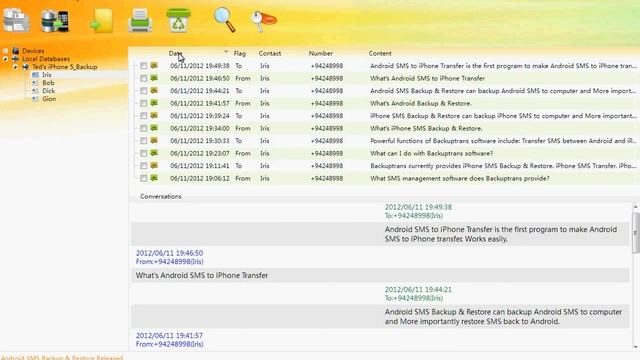Click the keys registration icon
Viewport: 640px width, 360px height.
tap(264, 21)
